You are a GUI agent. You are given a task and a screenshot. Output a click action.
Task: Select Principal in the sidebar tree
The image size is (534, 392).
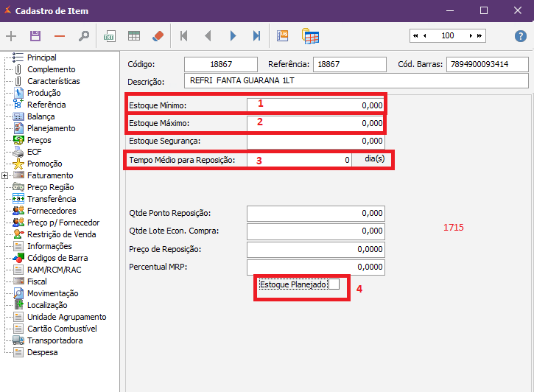click(x=41, y=57)
